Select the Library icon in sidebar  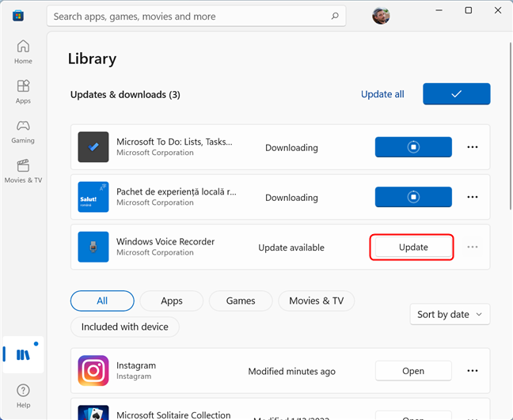[23, 354]
